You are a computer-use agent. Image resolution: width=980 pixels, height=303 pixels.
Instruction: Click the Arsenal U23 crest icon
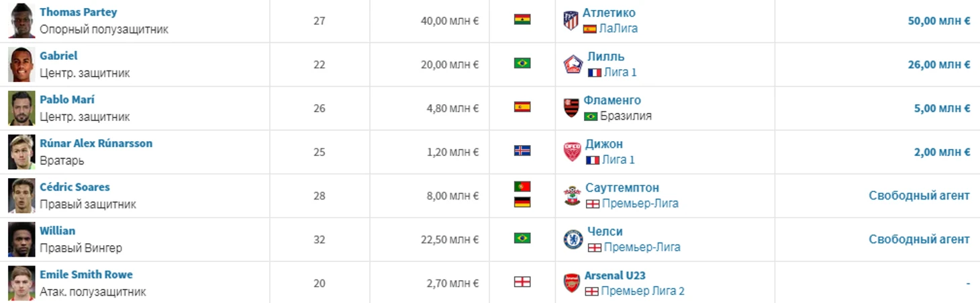(x=572, y=283)
